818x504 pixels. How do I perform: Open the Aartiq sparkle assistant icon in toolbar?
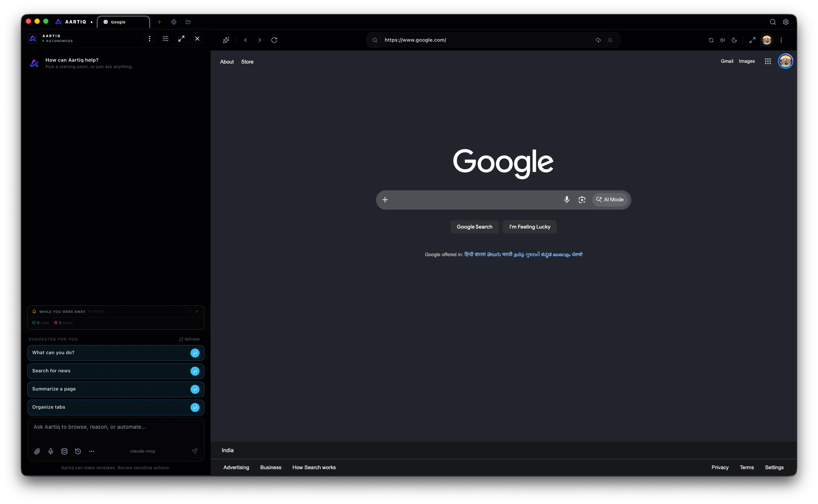pos(226,40)
